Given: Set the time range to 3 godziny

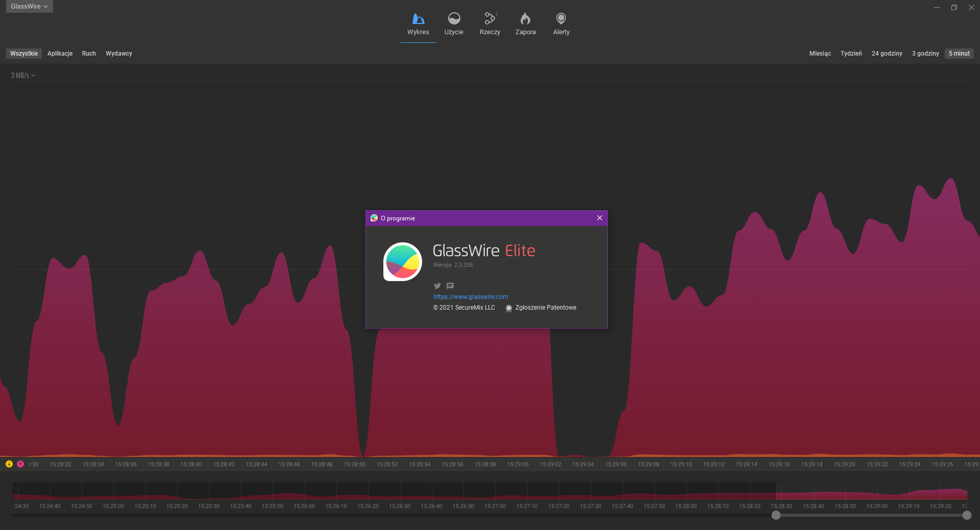Looking at the screenshot, I should 925,54.
